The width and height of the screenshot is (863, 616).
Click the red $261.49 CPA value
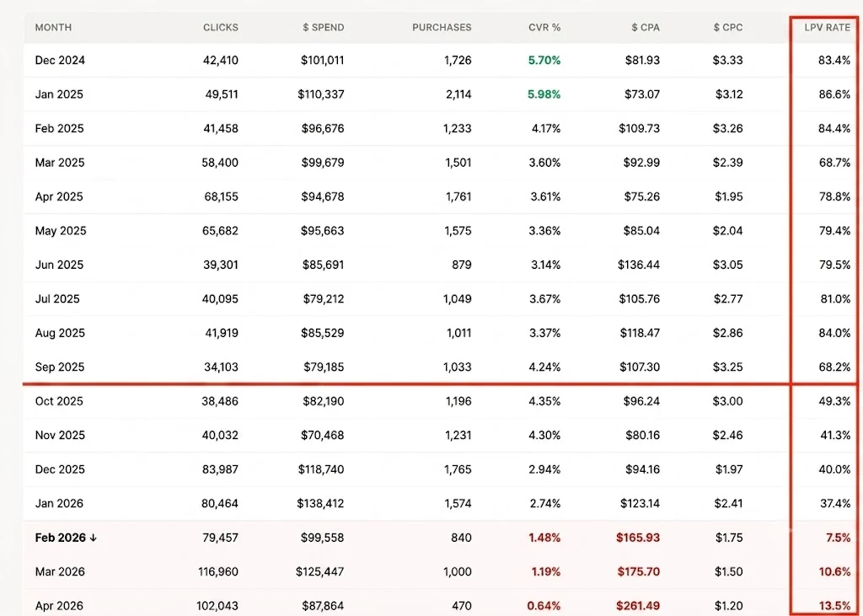[638, 607]
